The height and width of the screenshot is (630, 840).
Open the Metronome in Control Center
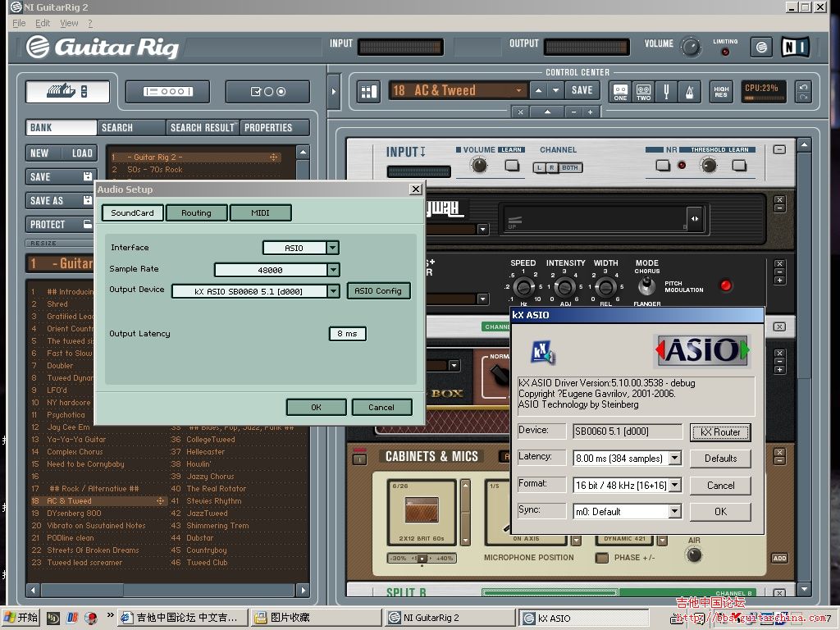[690, 91]
